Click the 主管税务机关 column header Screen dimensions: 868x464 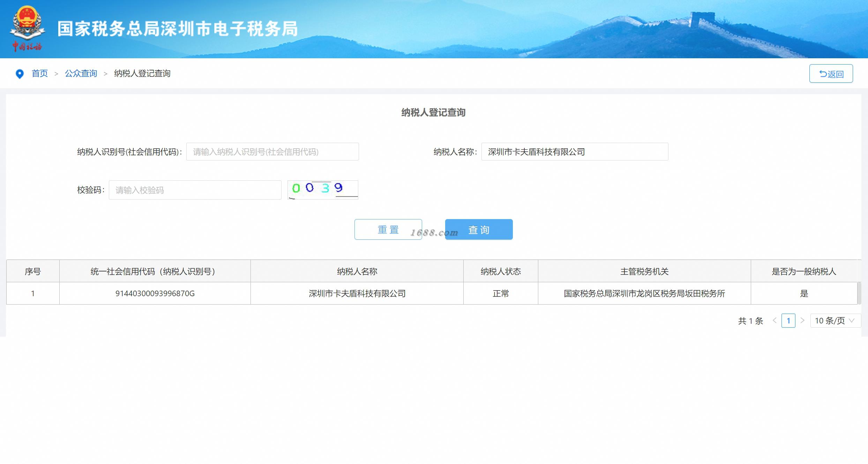(644, 271)
